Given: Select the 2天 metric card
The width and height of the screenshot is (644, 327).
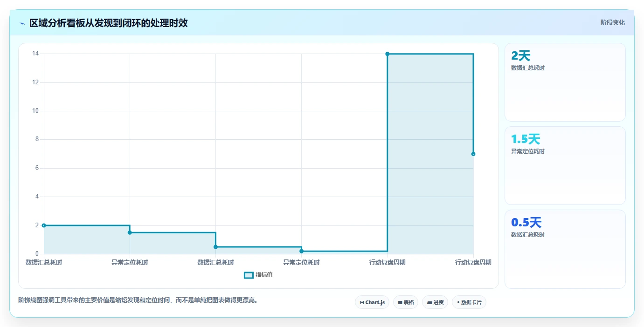Looking at the screenshot, I should [565, 82].
